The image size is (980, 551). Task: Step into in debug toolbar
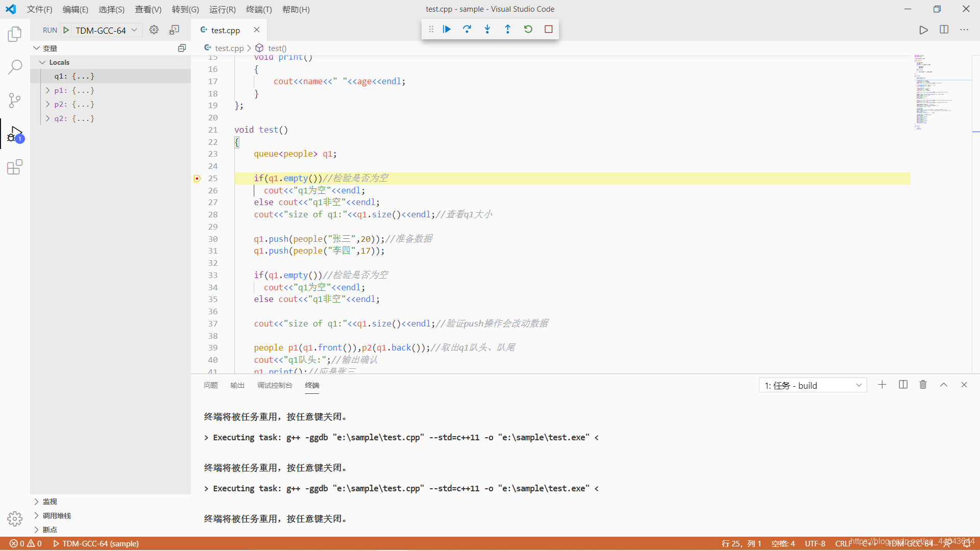point(487,29)
